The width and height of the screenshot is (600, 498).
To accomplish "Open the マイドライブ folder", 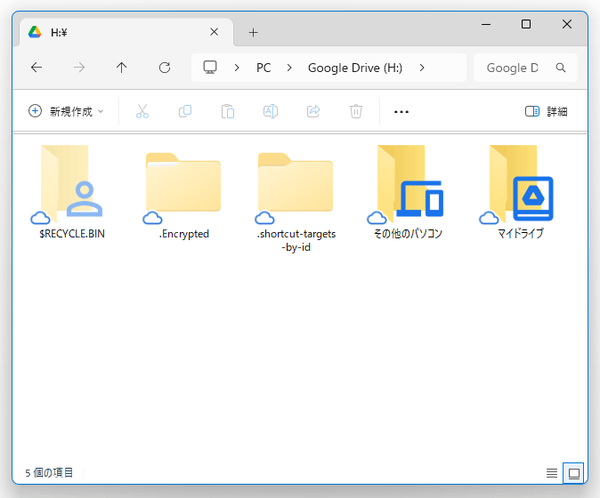I will 518,186.
